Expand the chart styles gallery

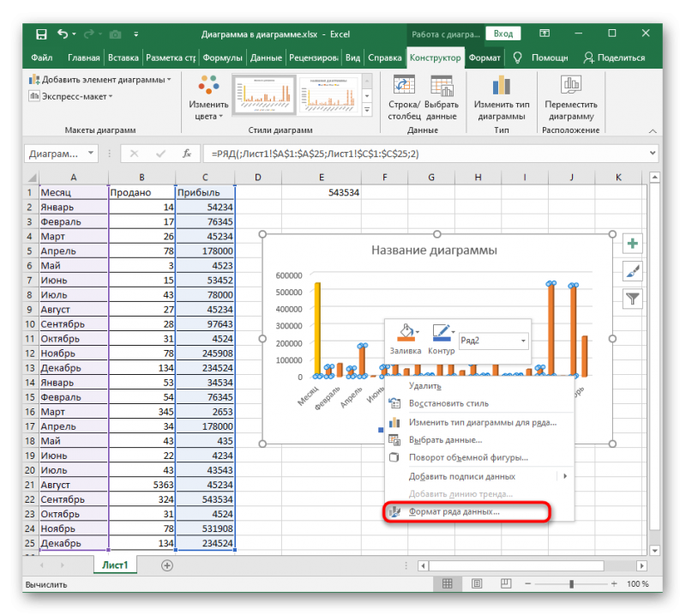pos(367,110)
